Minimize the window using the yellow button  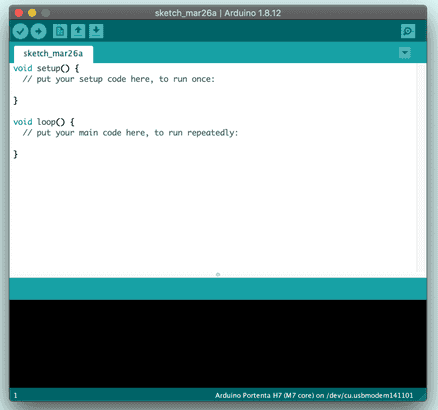pyautogui.click(x=32, y=13)
